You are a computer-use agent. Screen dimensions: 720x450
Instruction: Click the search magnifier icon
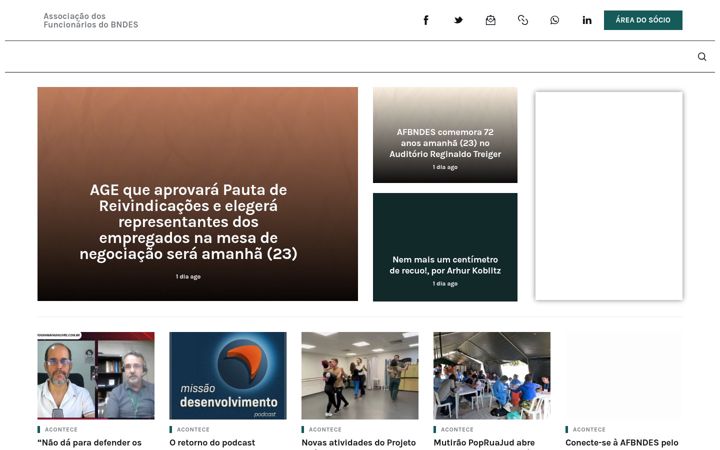pos(702,56)
